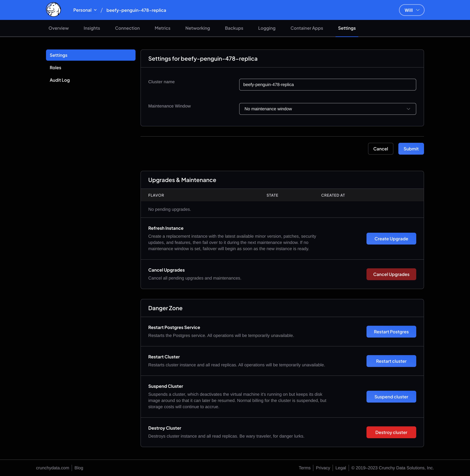
Task: Click the red Cancel Upgrades button
Action: (x=391, y=274)
